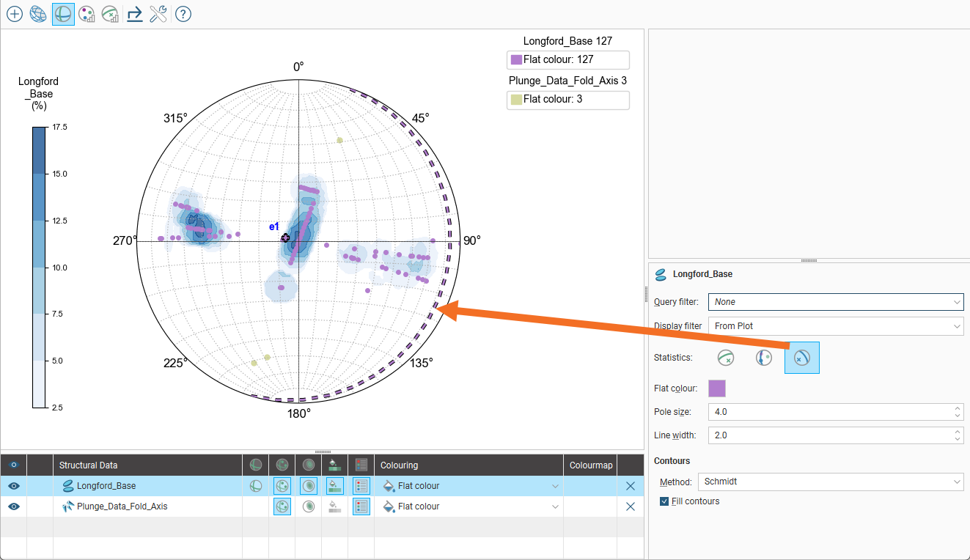This screenshot has height=560, width=970.
Task: Open the Display filter dropdown
Action: point(835,326)
